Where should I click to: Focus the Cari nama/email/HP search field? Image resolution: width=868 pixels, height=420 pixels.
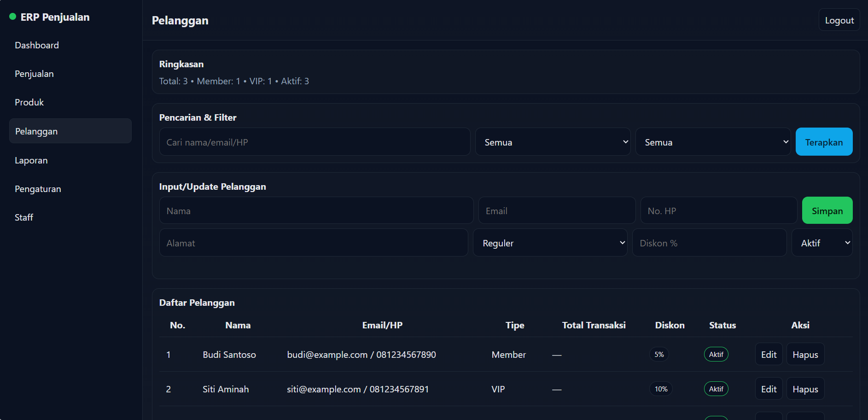315,142
